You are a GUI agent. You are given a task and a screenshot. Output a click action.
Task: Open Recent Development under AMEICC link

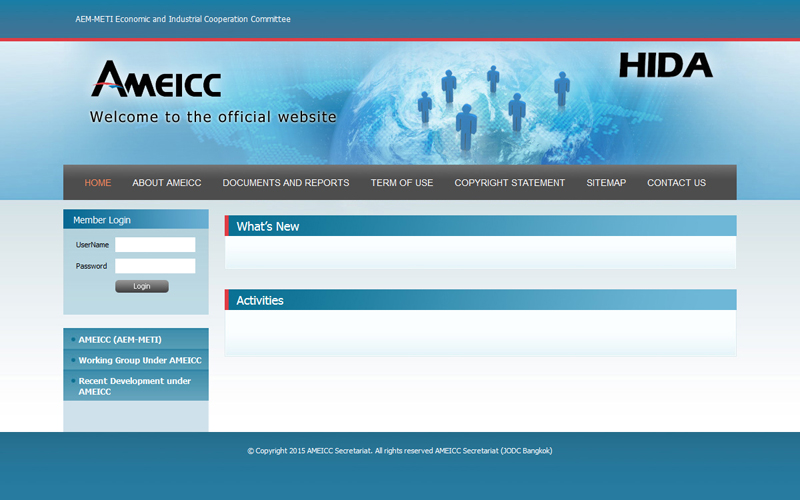tap(135, 386)
